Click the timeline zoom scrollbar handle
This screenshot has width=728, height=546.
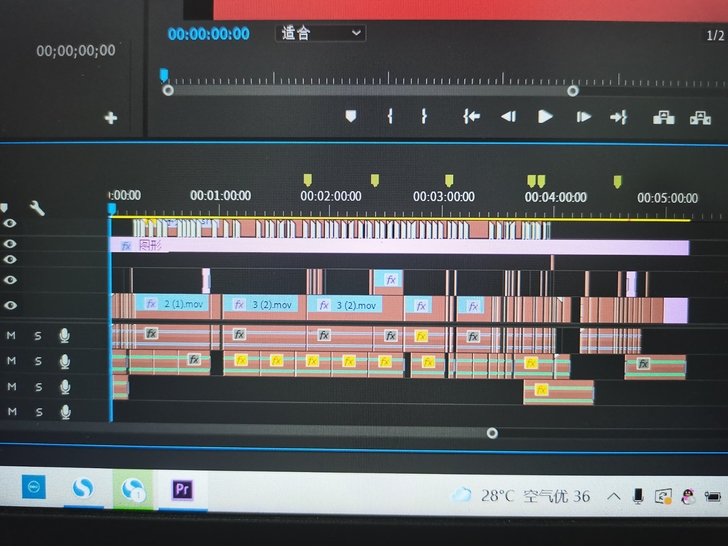point(492,433)
